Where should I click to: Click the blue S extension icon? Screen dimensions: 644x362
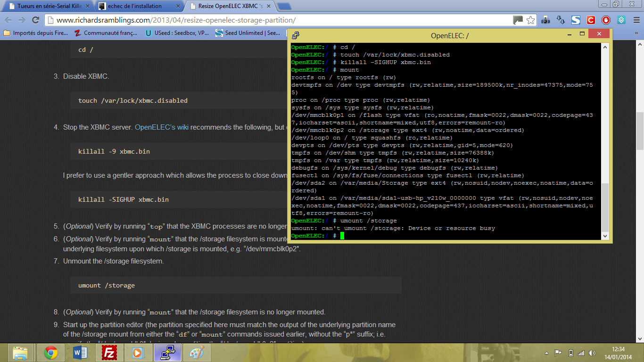click(576, 20)
